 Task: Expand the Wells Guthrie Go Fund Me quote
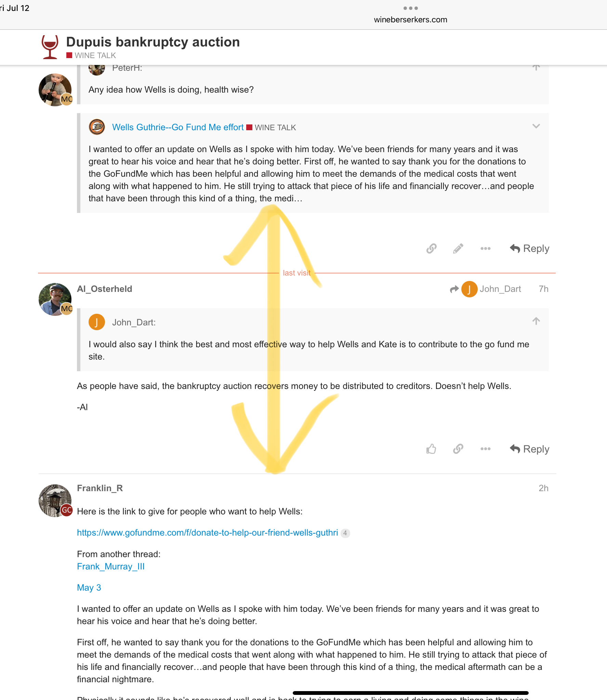point(536,126)
